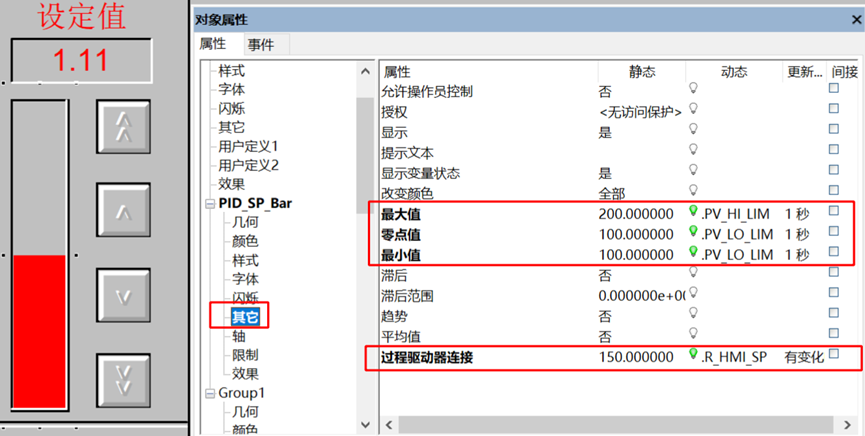
Task: Toggle indirect checkbox for 允许操作员控制
Action: 834,88
